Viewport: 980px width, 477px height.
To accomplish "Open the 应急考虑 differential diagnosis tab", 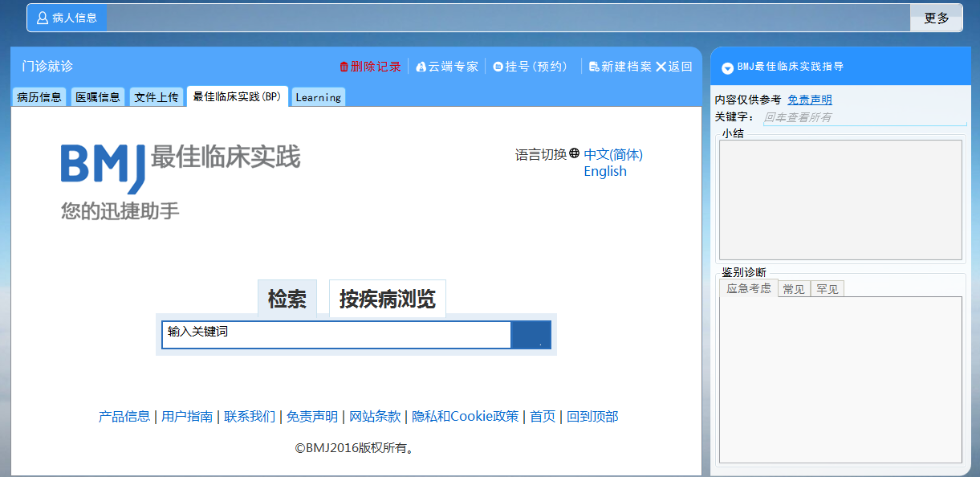I will tap(749, 288).
